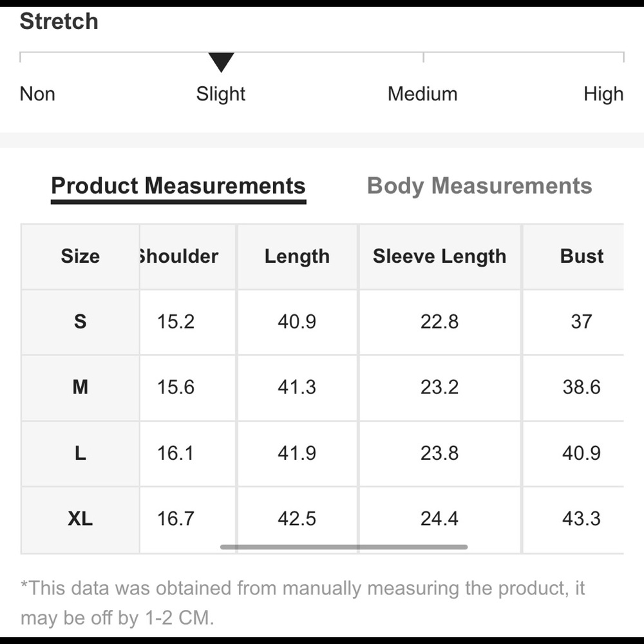
Task: Click the High stretch label
Action: point(603,94)
